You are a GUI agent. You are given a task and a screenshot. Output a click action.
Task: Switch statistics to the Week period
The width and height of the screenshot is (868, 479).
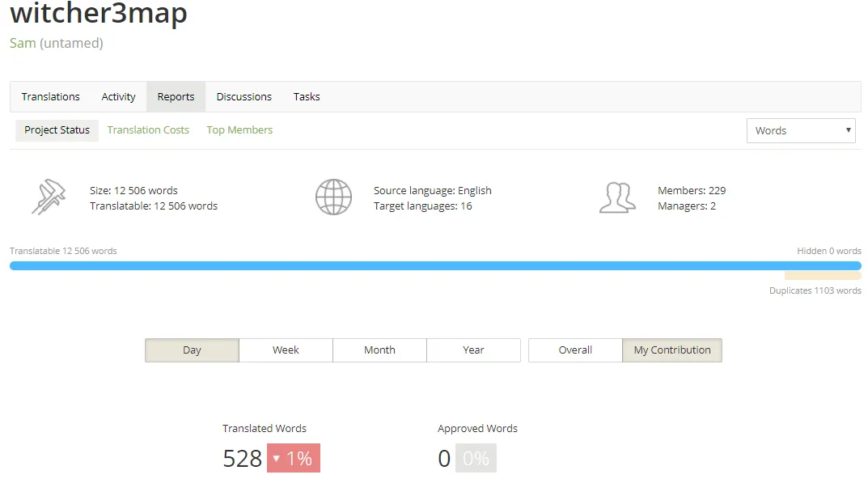[x=286, y=350]
